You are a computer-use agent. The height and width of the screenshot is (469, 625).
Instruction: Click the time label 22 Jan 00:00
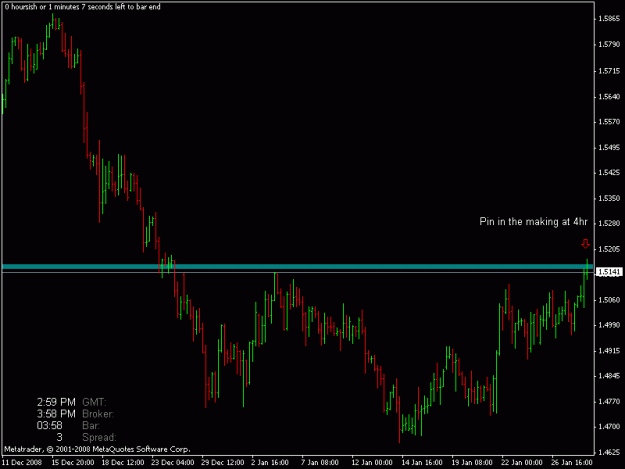(522, 463)
